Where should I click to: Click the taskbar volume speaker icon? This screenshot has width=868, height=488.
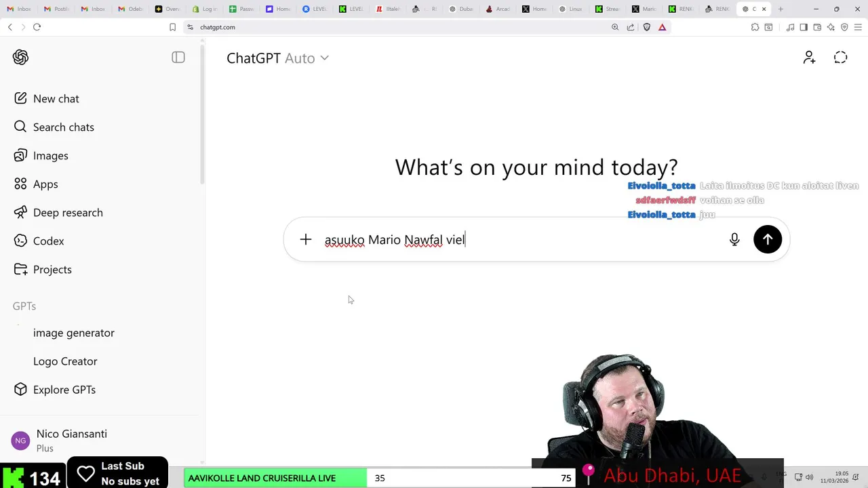[809, 477]
